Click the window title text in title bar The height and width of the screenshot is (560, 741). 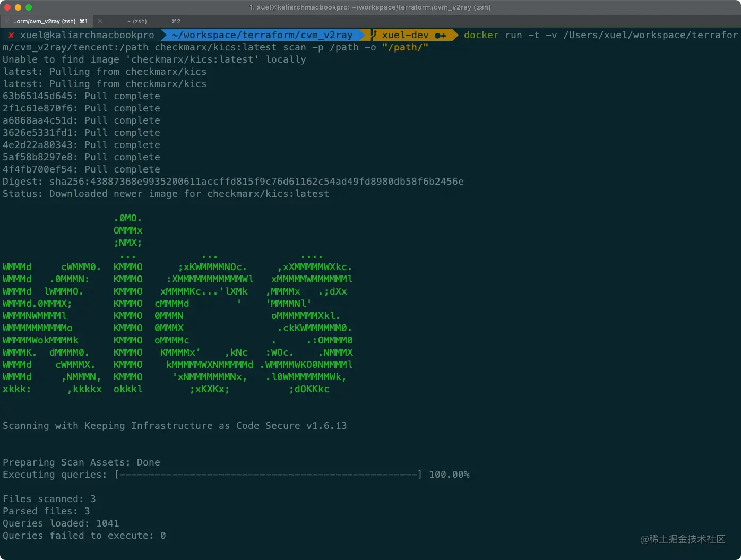[x=370, y=7]
